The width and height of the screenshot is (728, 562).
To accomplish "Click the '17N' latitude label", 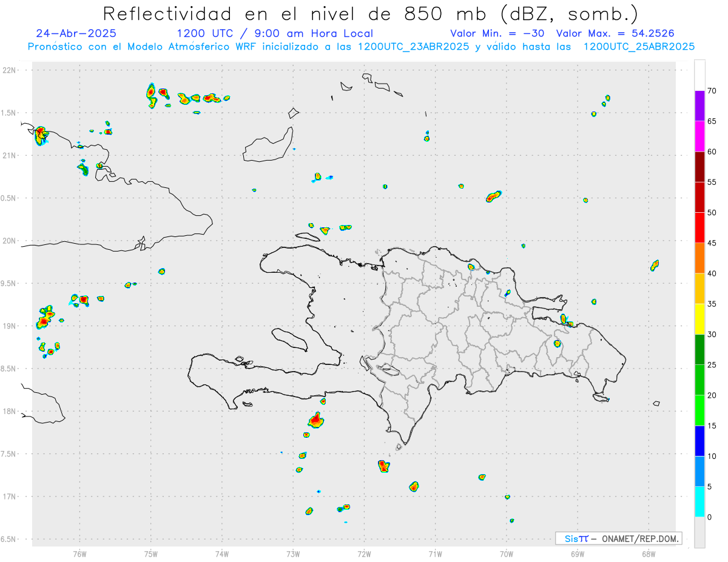I will (x=10, y=497).
